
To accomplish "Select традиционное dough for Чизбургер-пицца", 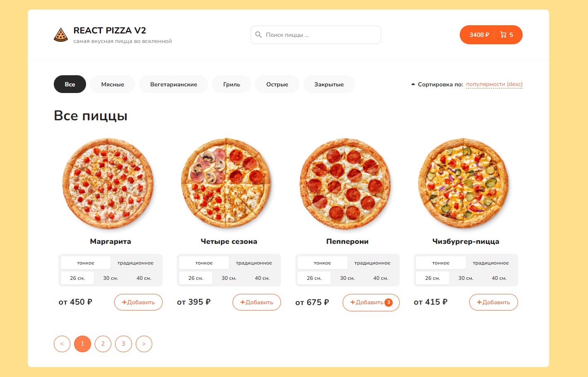I will pyautogui.click(x=491, y=263).
